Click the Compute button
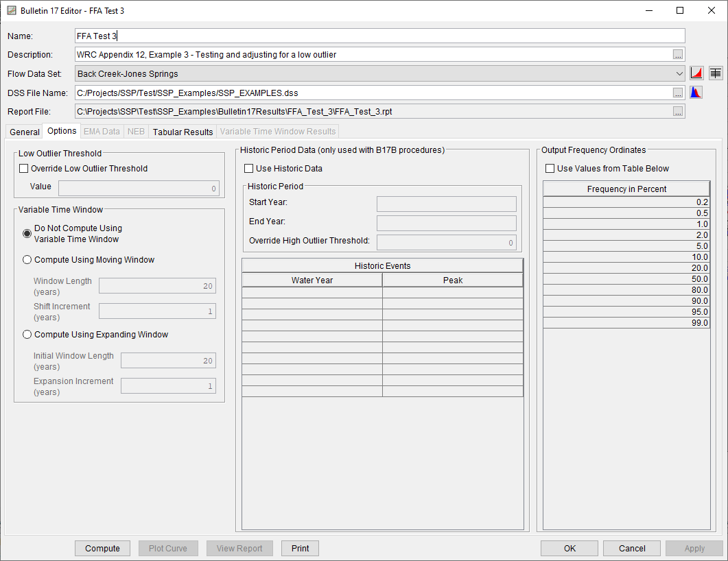The height and width of the screenshot is (561, 728). click(103, 549)
